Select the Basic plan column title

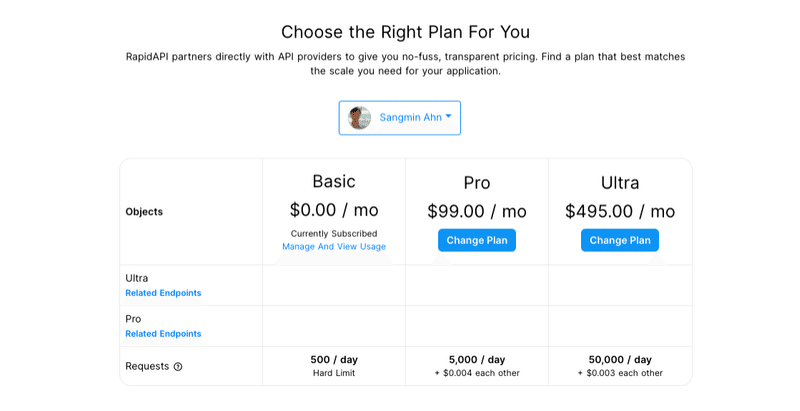(334, 182)
